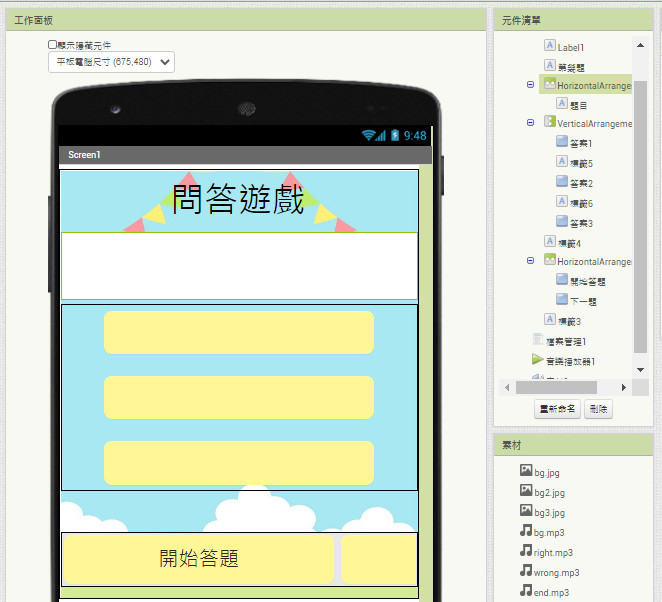Click the component tree scroll-up arrow
The width and height of the screenshot is (662, 602).
(640, 45)
